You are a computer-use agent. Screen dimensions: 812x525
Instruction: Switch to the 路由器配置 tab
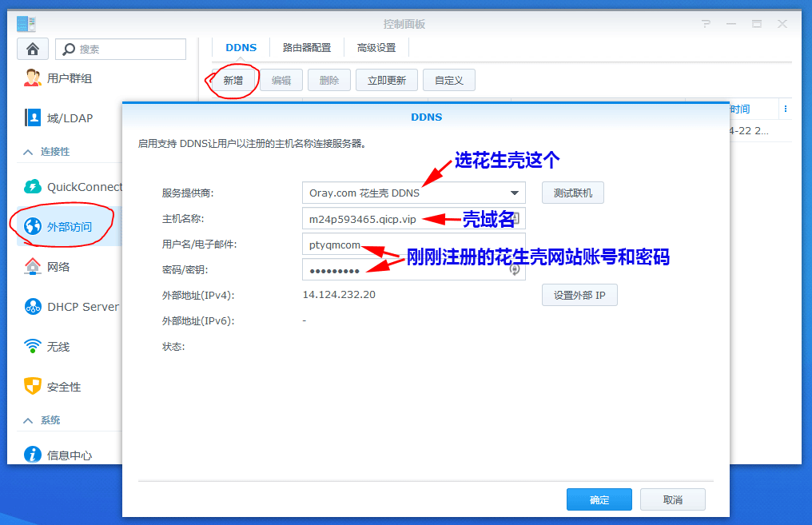pyautogui.click(x=307, y=48)
